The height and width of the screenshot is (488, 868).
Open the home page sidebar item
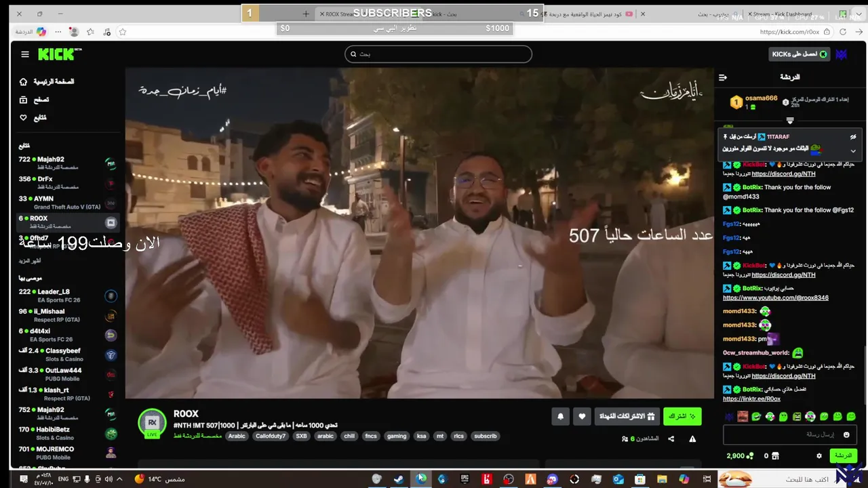47,81
